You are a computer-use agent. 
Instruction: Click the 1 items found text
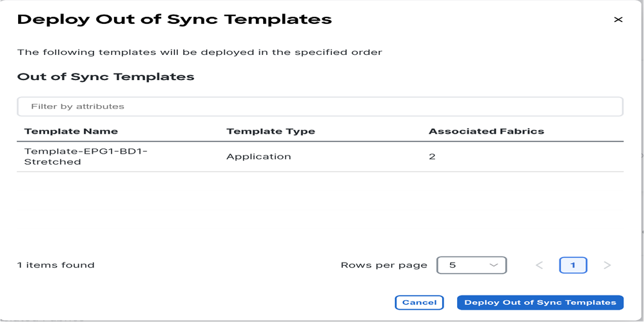point(56,265)
